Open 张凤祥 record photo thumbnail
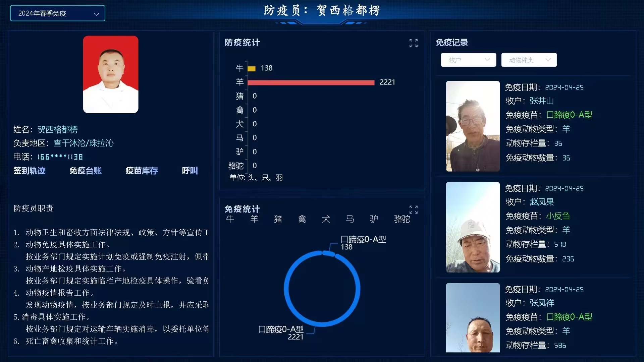The image size is (644, 362). pos(473,317)
